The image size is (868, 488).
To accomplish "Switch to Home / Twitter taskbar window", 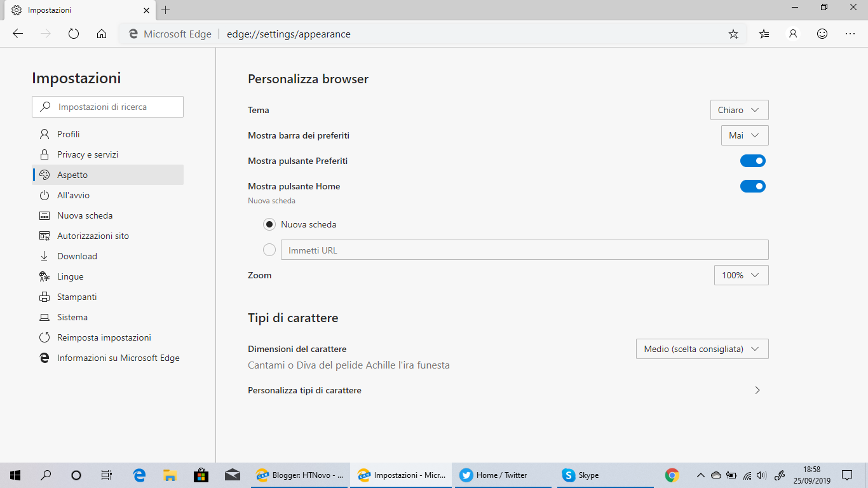I will pos(505,475).
